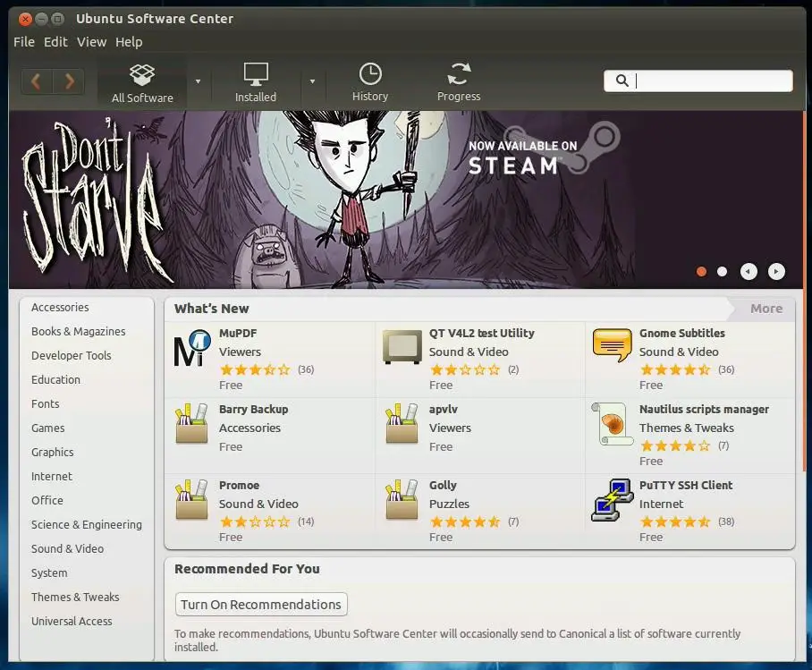Open the Edit menu

point(55,42)
